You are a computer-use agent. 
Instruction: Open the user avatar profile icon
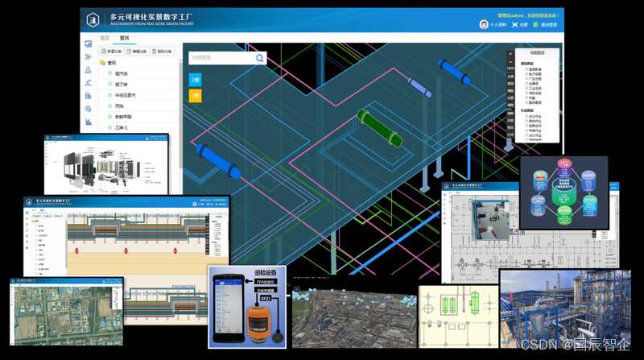484,25
